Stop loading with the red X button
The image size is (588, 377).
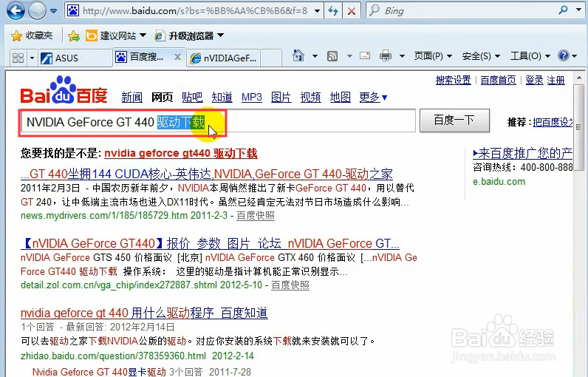pyautogui.click(x=352, y=11)
